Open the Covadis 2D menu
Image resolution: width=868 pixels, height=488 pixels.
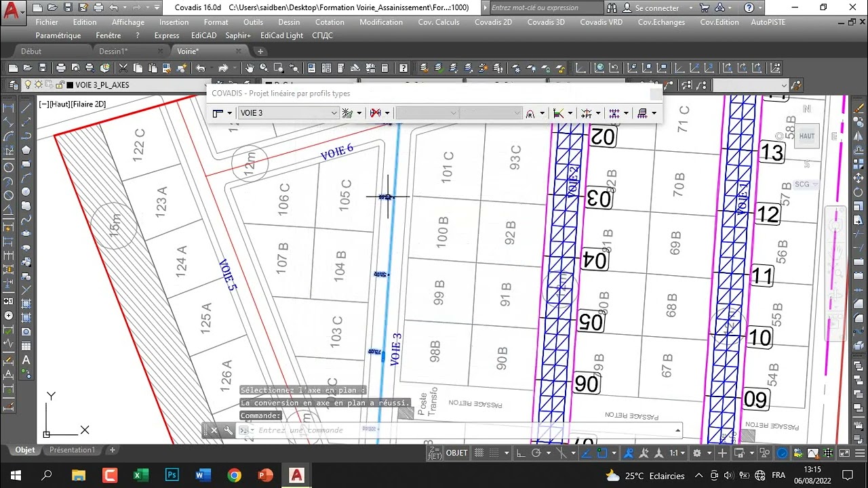(x=493, y=22)
